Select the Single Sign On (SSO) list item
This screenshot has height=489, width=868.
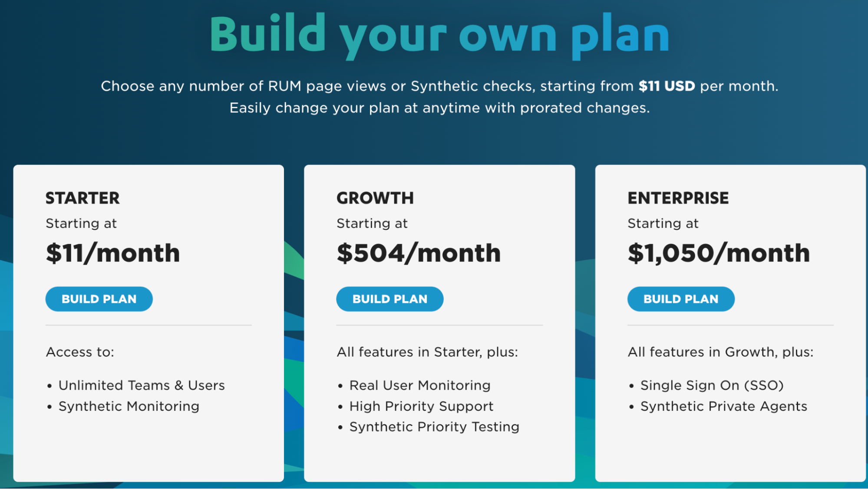pos(712,385)
